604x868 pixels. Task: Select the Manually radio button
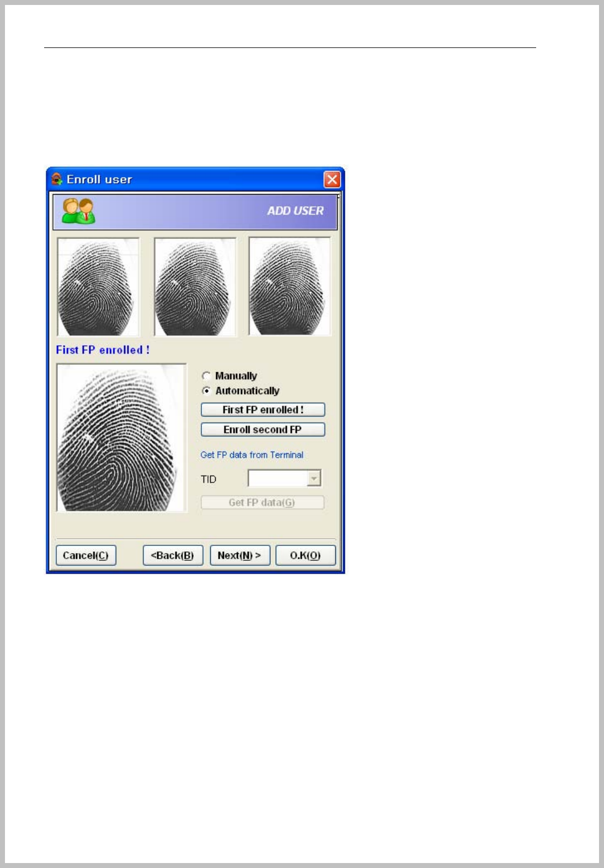tap(206, 376)
